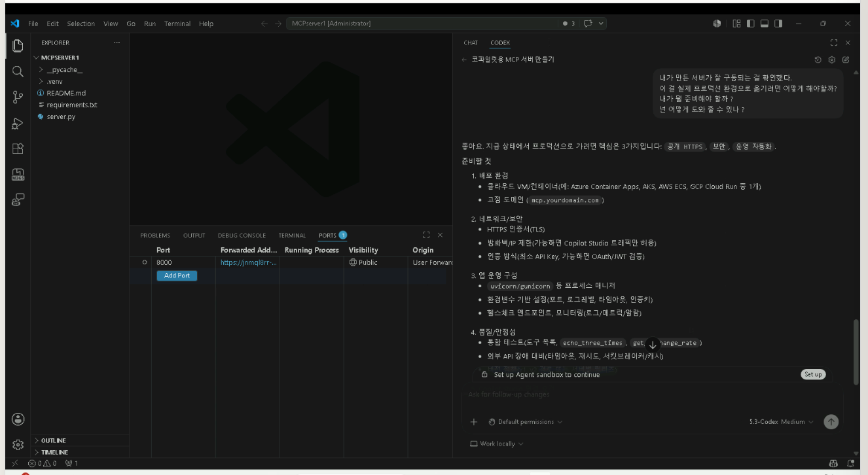
Task: Click the forwarded ports indicator in status bar
Action: (71, 463)
